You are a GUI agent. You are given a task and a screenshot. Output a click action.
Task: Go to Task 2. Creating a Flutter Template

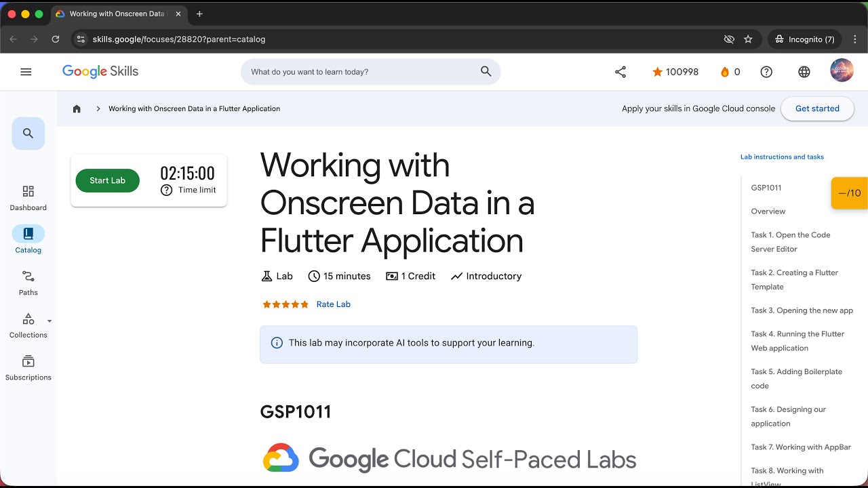pos(795,280)
